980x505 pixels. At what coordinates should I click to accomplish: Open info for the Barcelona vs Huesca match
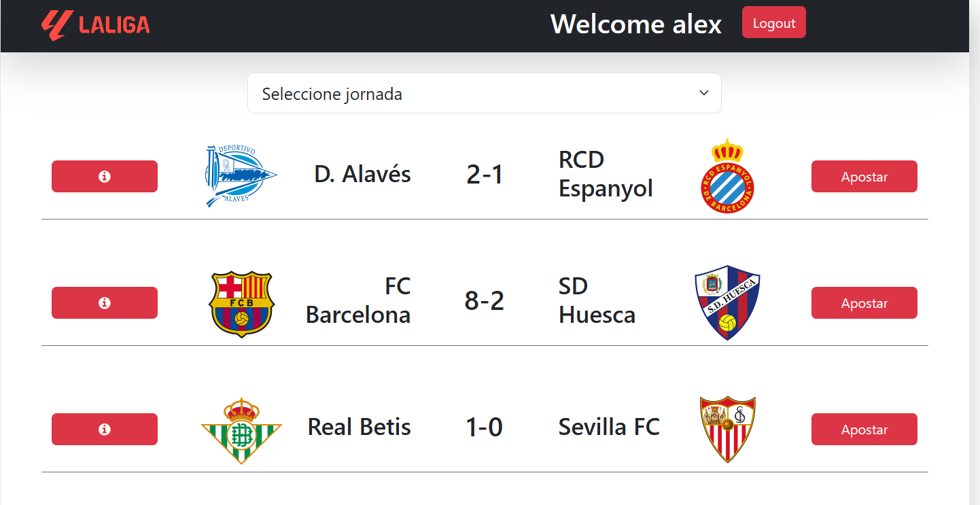click(x=104, y=302)
